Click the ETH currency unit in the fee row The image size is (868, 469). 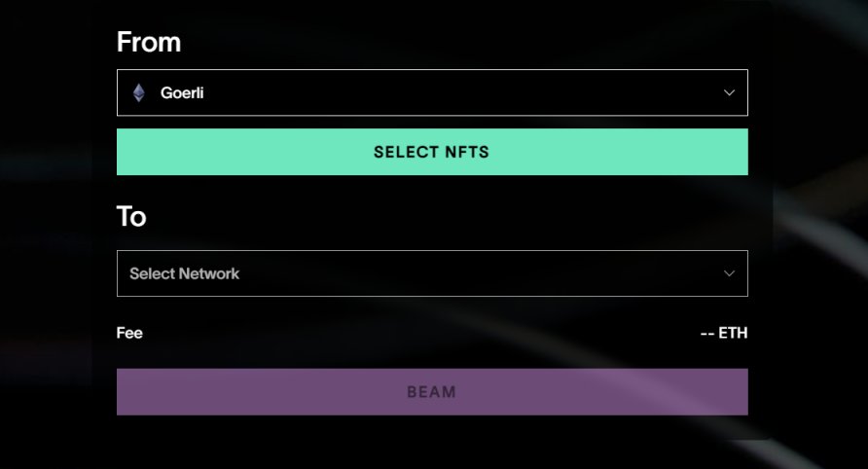coord(733,333)
